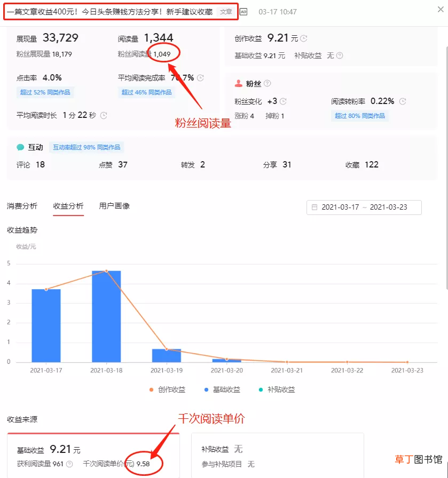Click the clock icon beside 阅读转粉率 0.22%
This screenshot has width=448, height=478.
pos(403,101)
